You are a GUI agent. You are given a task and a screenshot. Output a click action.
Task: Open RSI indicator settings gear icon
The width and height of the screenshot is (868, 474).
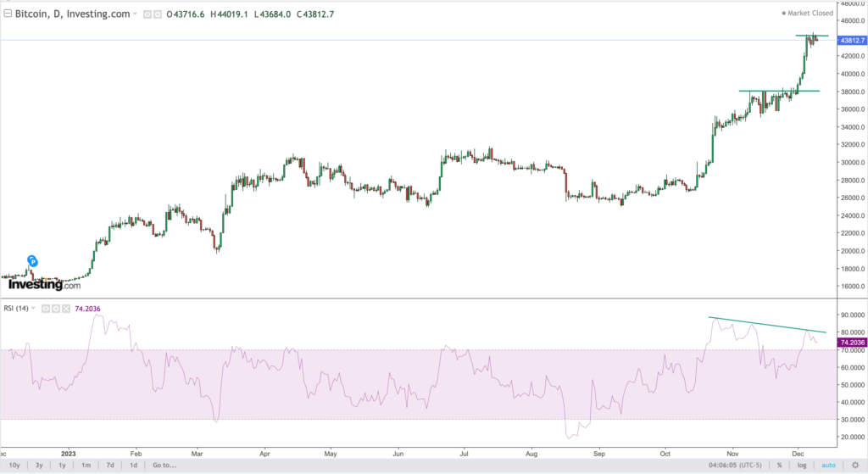[56, 309]
